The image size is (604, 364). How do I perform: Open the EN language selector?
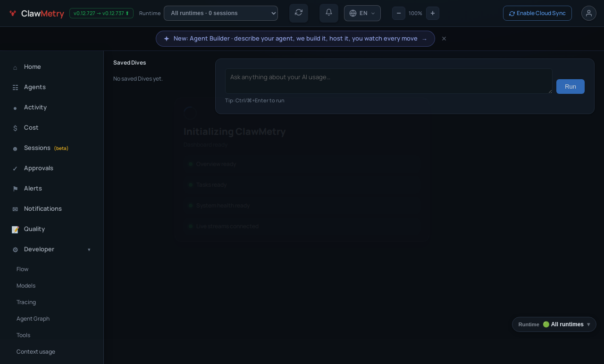tap(362, 13)
